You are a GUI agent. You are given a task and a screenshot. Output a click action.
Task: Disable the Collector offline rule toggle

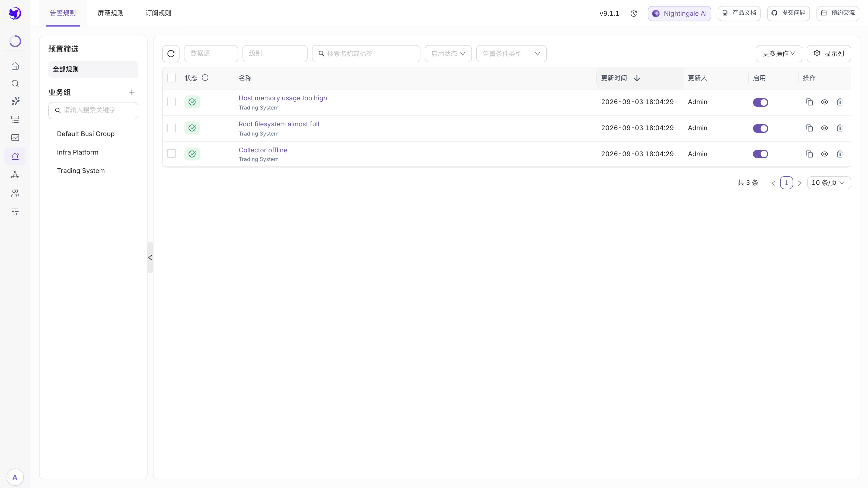click(x=761, y=154)
